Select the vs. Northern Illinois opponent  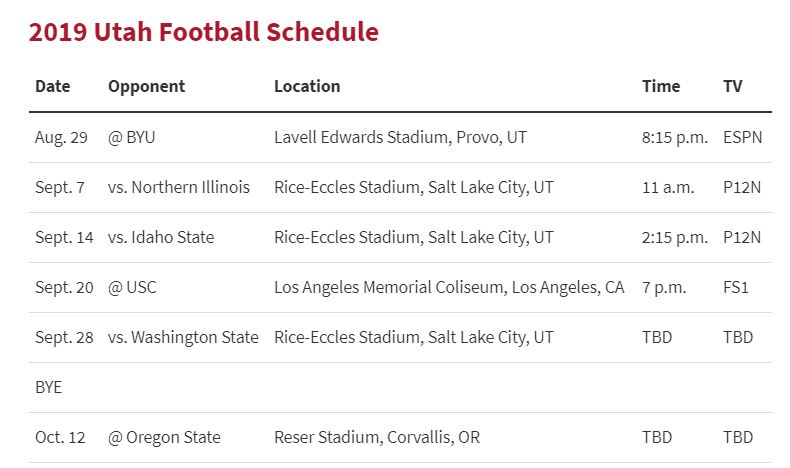pyautogui.click(x=179, y=187)
